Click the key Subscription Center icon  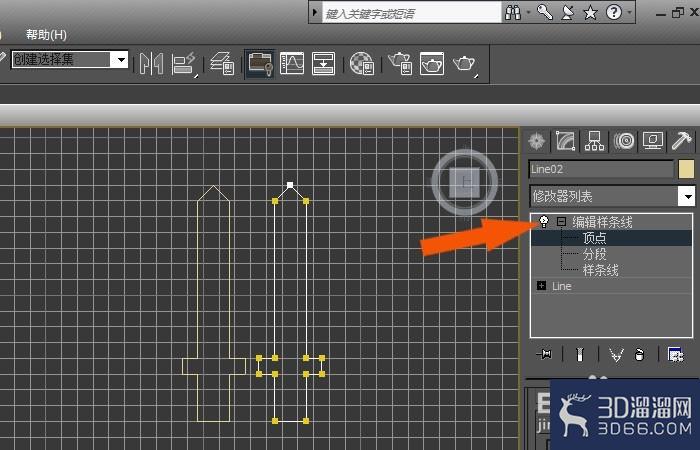click(545, 12)
